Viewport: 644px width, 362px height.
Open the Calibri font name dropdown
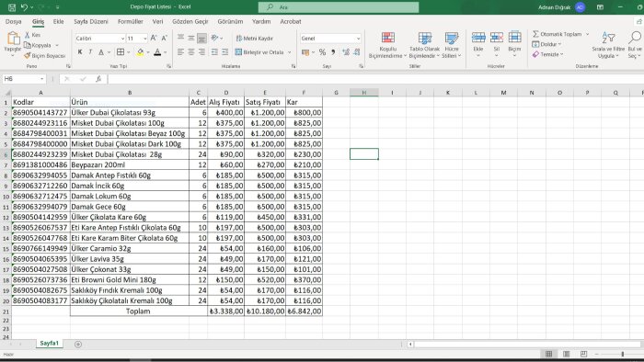tap(122, 38)
